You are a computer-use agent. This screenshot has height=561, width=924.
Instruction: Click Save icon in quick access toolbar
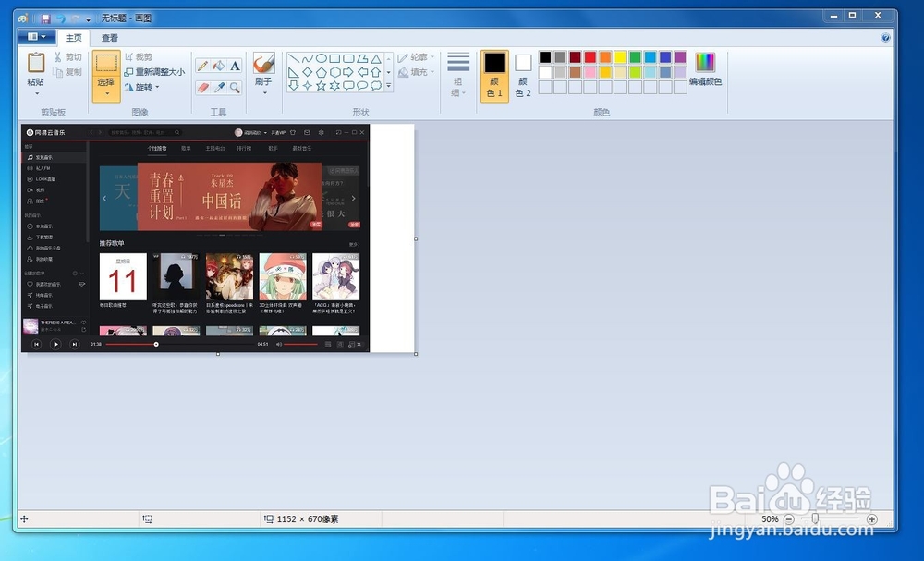[x=45, y=18]
